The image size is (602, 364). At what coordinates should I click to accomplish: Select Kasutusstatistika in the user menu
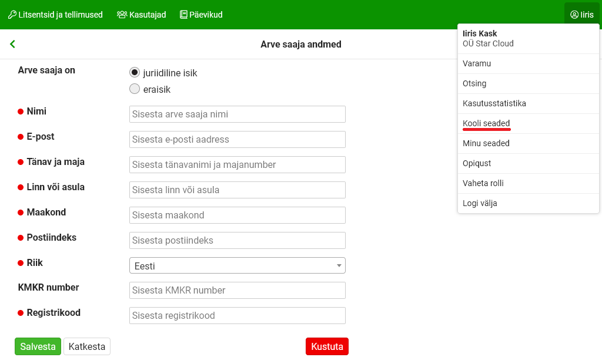(x=494, y=103)
